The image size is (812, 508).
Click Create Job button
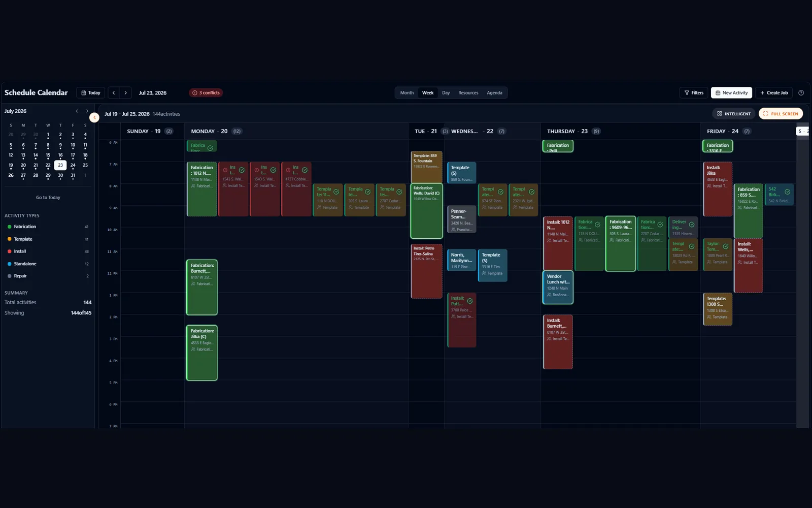point(774,93)
